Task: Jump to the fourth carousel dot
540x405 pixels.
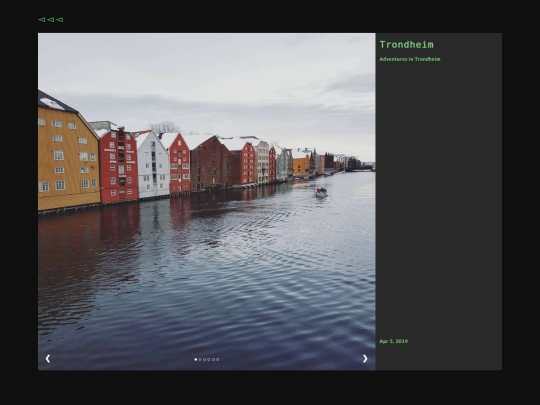Action: (x=209, y=360)
